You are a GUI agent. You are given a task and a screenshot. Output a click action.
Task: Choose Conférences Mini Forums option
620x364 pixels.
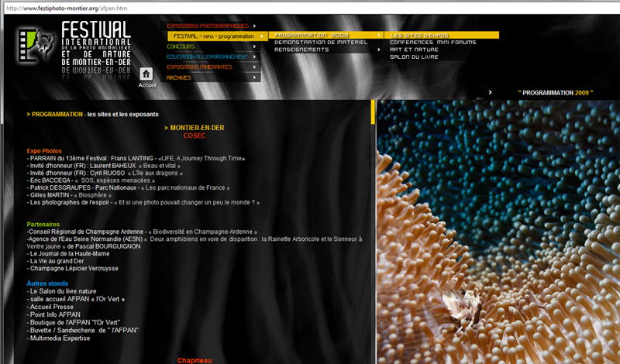433,43
